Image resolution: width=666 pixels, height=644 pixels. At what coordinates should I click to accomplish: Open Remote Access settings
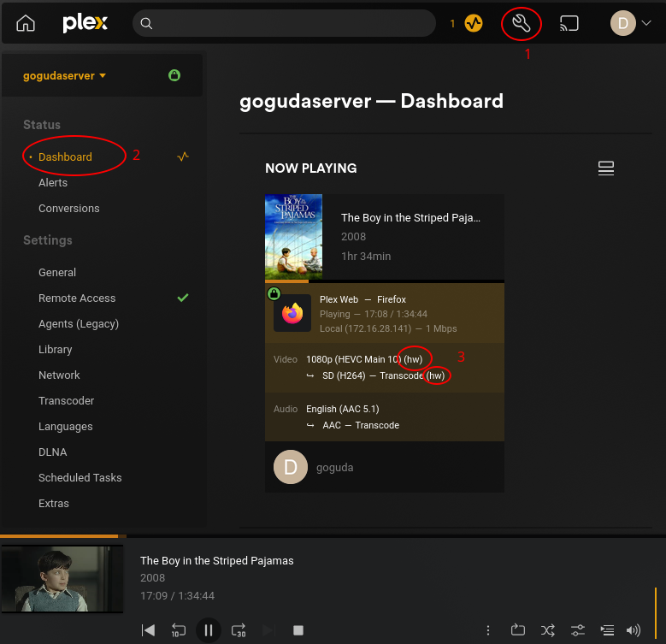tap(77, 298)
